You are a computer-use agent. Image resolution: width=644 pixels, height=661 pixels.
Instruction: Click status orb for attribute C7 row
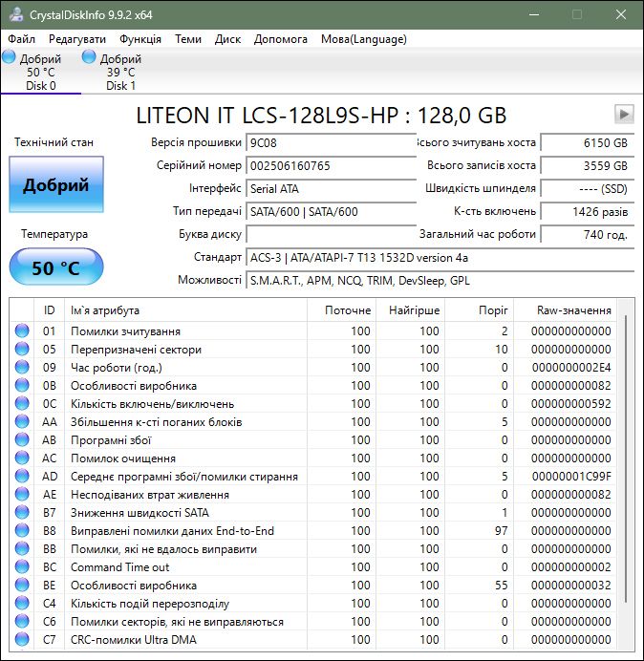coord(22,639)
